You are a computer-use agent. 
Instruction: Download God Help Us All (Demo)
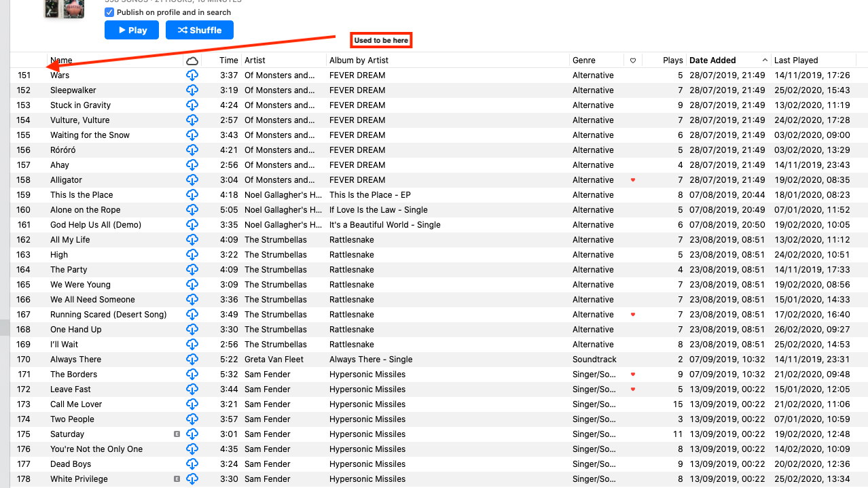click(x=192, y=225)
